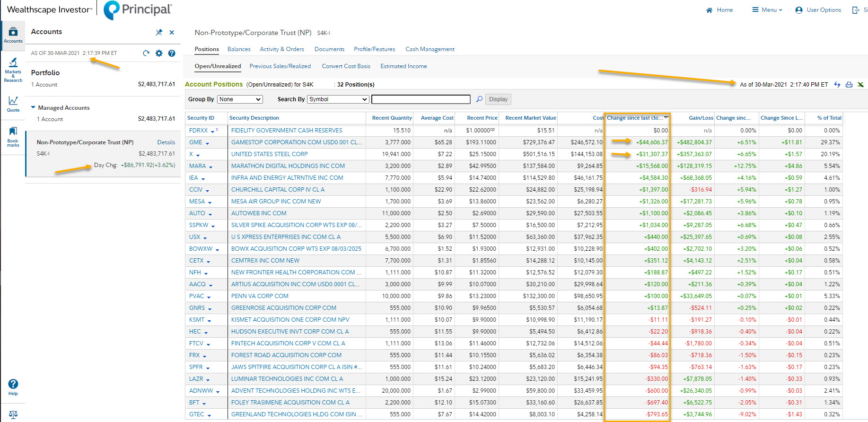Sort by Change since last close column
The width and height of the screenshot is (868, 422).
pos(634,118)
